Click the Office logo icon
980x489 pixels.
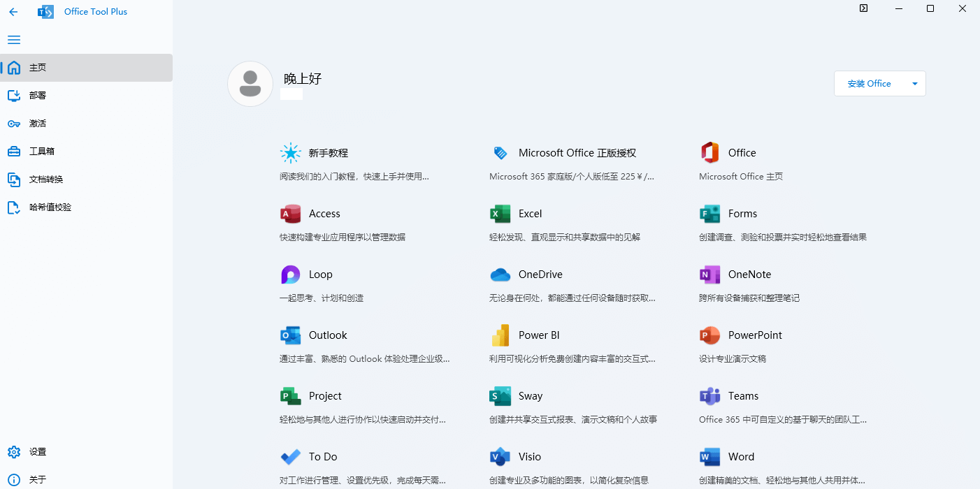tap(709, 153)
